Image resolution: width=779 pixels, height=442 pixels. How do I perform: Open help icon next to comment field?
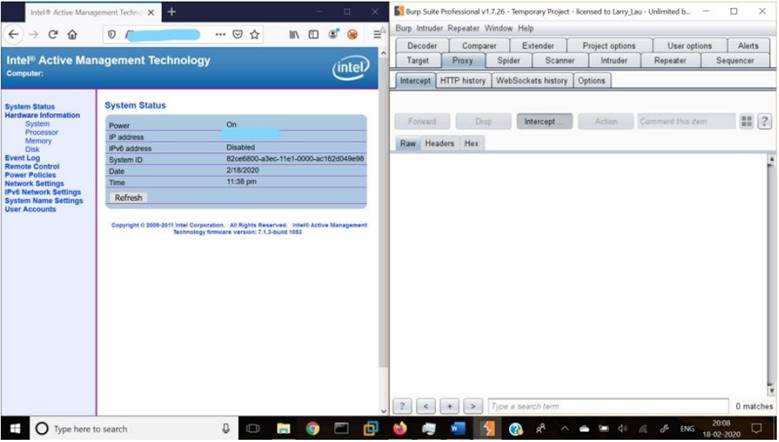pos(765,121)
